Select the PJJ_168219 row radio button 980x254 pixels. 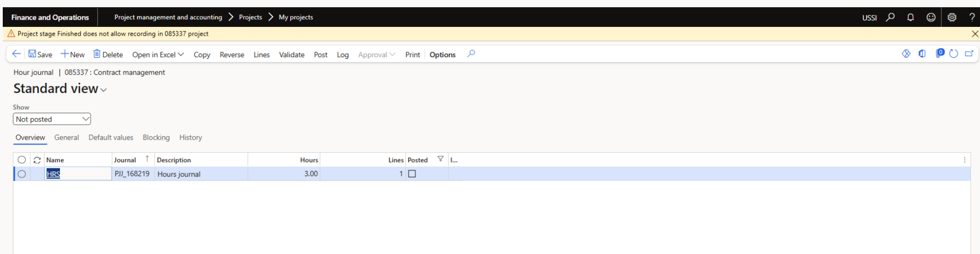[21, 174]
